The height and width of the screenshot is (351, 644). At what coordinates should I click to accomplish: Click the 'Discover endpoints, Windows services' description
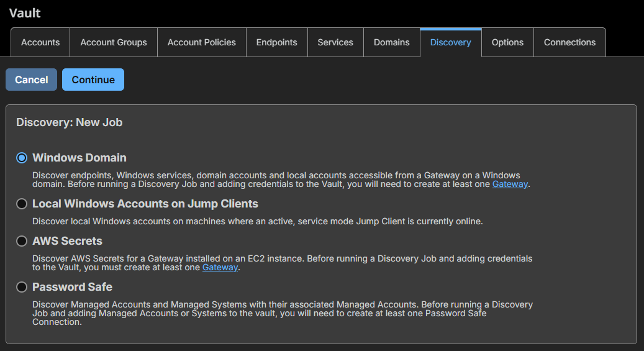[281, 180]
